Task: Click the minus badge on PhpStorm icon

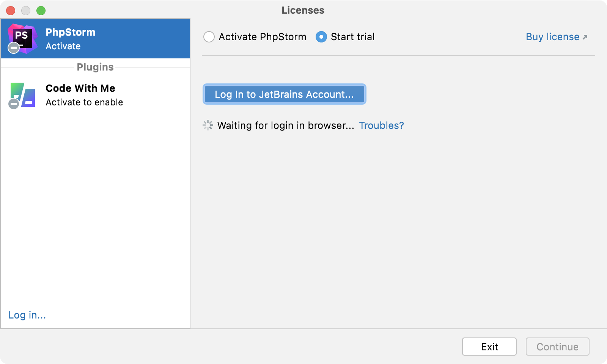Action: pyautogui.click(x=13, y=48)
